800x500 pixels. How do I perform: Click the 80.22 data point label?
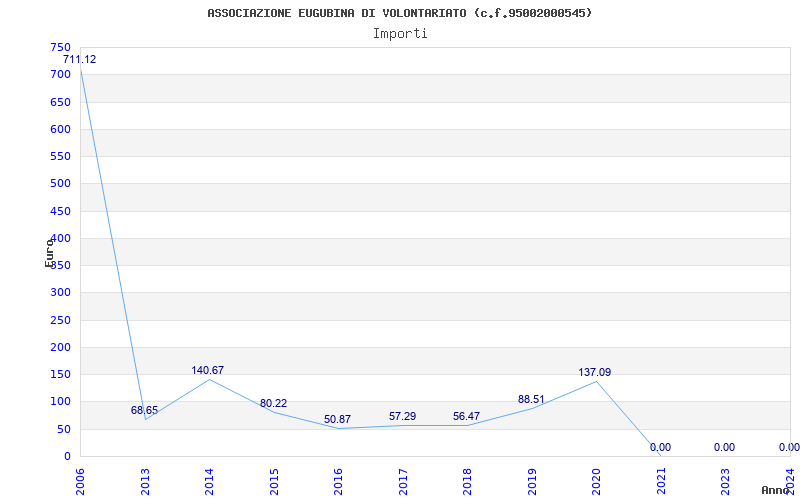click(273, 403)
